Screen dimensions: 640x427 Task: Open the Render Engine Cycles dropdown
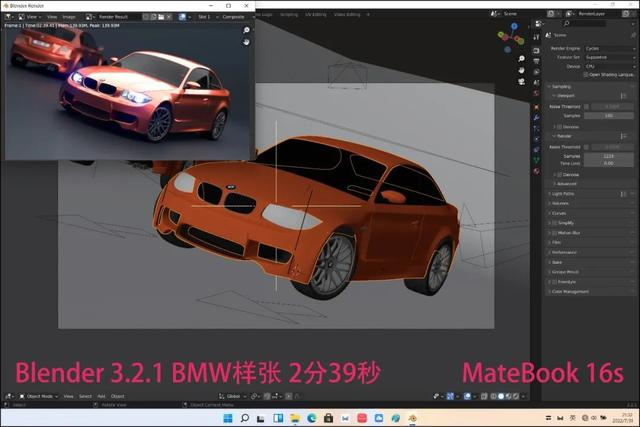coord(610,48)
